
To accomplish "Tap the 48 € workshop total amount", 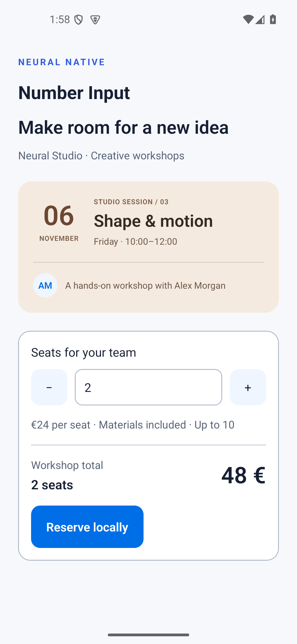I will [243, 475].
